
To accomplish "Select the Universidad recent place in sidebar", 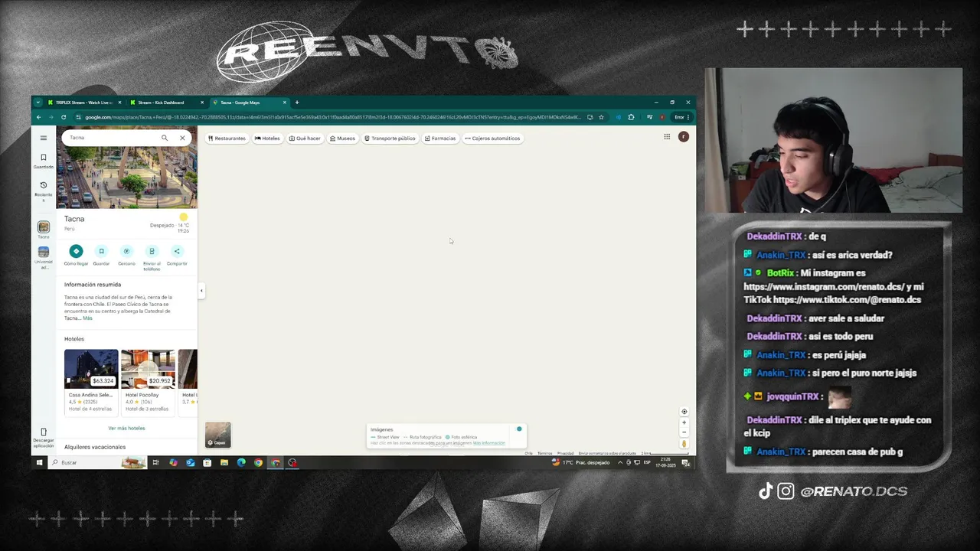I will point(44,256).
